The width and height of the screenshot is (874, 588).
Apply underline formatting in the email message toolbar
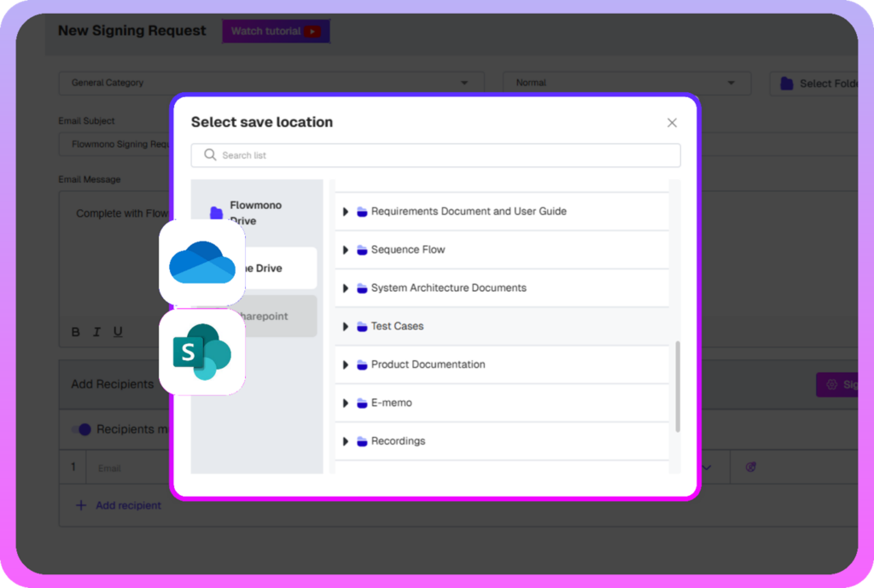point(118,332)
